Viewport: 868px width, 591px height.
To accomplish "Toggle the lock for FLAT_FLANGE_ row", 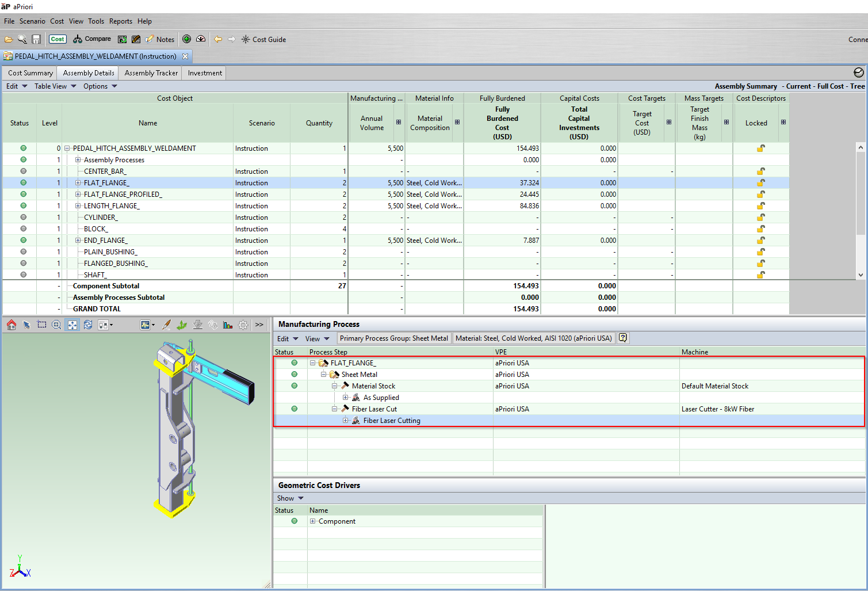I will click(x=760, y=183).
